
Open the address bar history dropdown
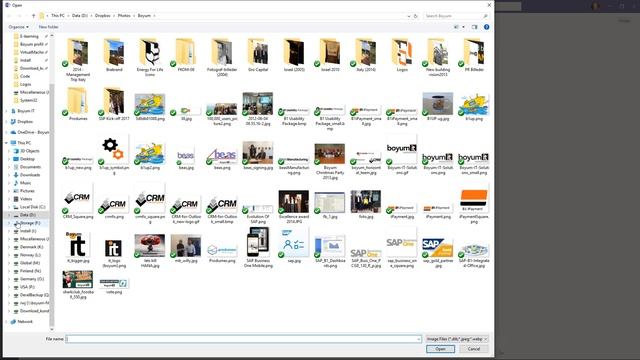coord(409,16)
